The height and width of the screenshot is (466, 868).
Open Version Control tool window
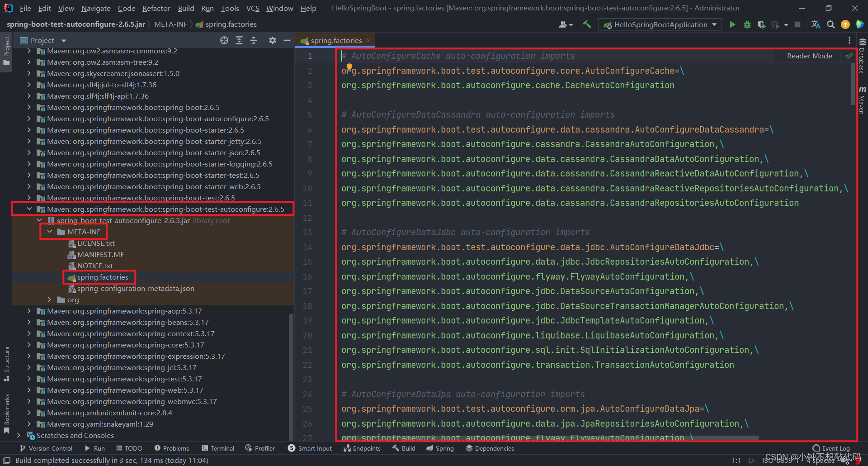pos(46,448)
